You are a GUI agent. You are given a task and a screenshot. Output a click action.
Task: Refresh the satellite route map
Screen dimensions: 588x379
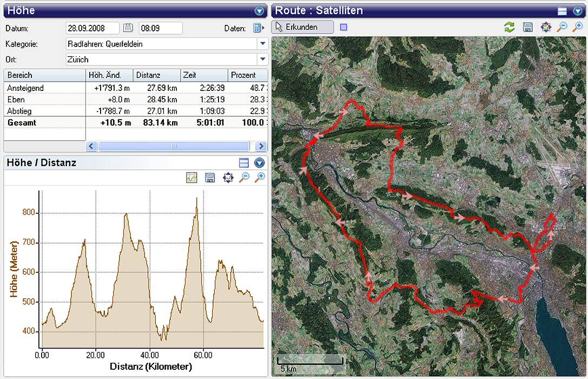click(509, 27)
